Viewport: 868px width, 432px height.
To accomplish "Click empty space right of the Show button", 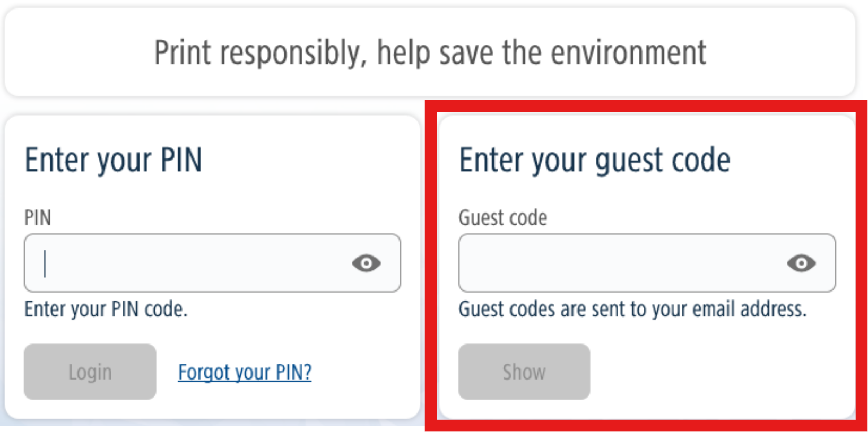I will click(x=716, y=372).
